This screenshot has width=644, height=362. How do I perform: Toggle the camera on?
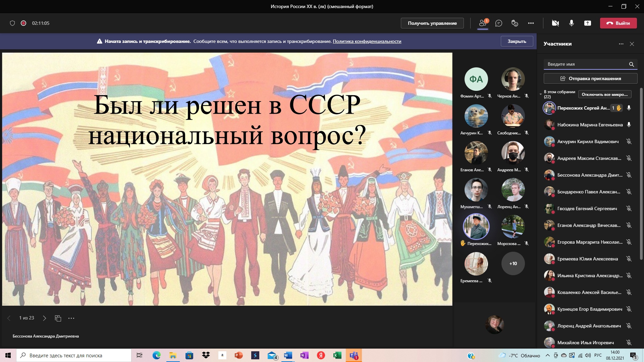(555, 23)
